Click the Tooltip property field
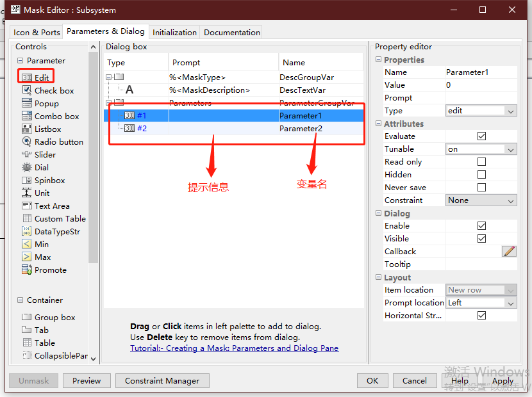 [481, 264]
